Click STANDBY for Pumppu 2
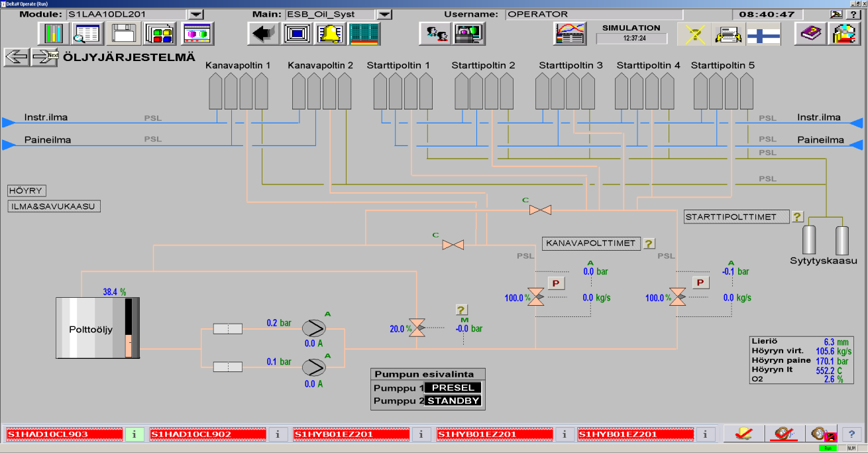Viewport: 868px width, 453px height. 453,401
